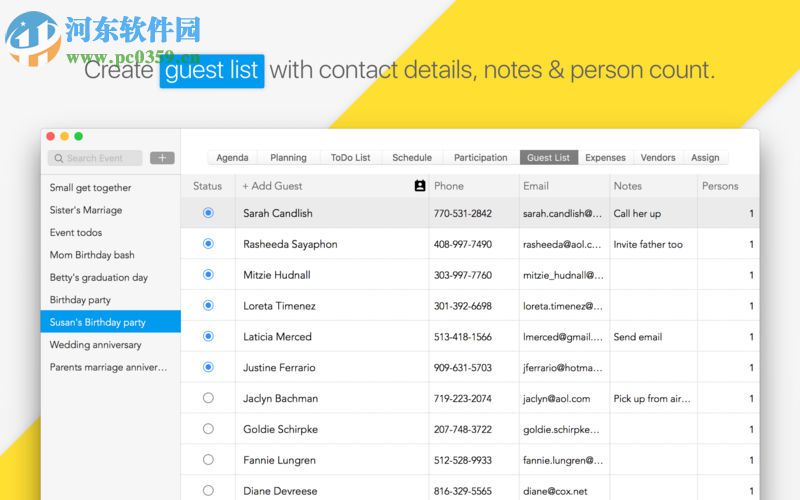Toggle status radio for Justine Ferrario
Viewport: 800px width, 500px height.
(208, 367)
